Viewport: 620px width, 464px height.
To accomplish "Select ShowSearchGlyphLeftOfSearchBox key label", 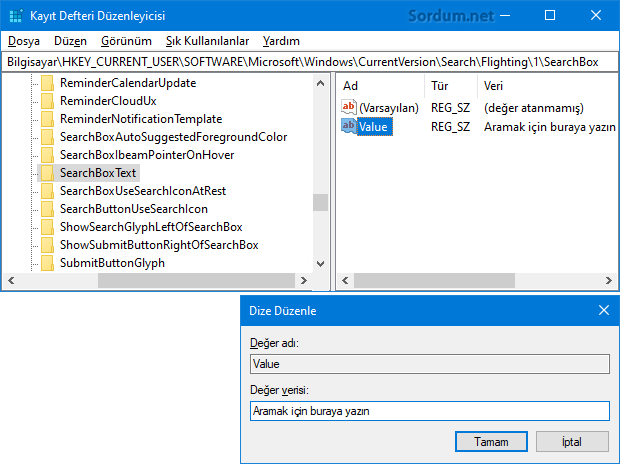I will click(151, 227).
